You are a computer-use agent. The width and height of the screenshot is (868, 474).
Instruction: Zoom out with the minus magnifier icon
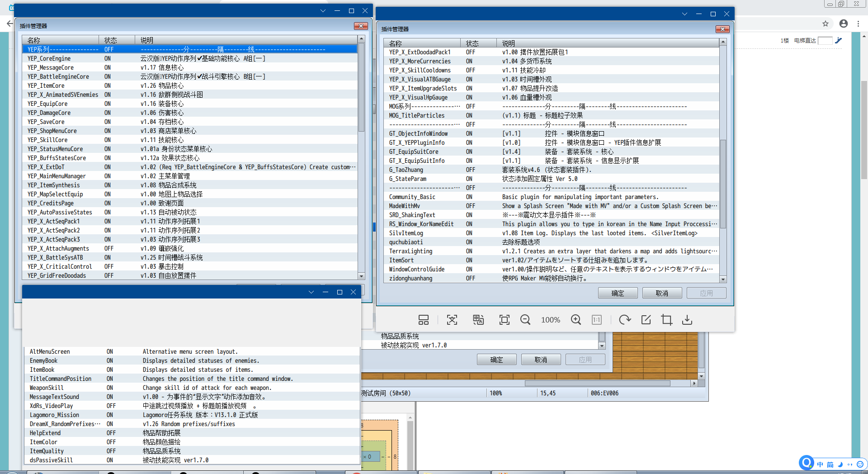pos(525,320)
